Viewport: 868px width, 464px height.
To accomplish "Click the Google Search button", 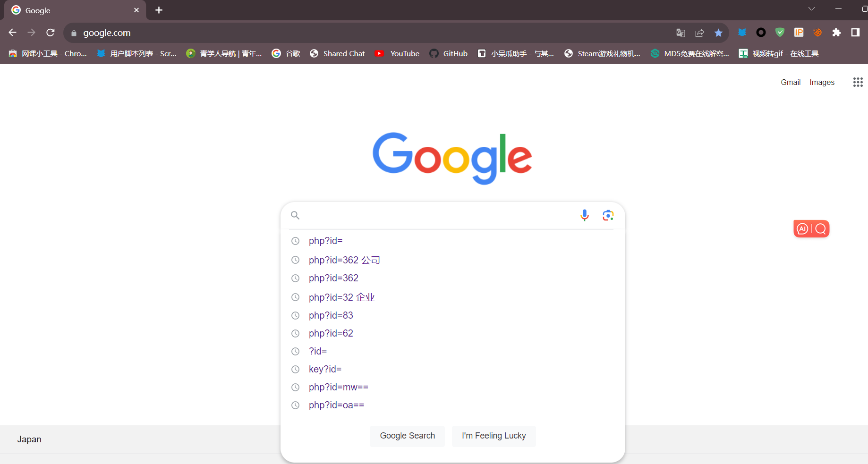I will point(407,436).
